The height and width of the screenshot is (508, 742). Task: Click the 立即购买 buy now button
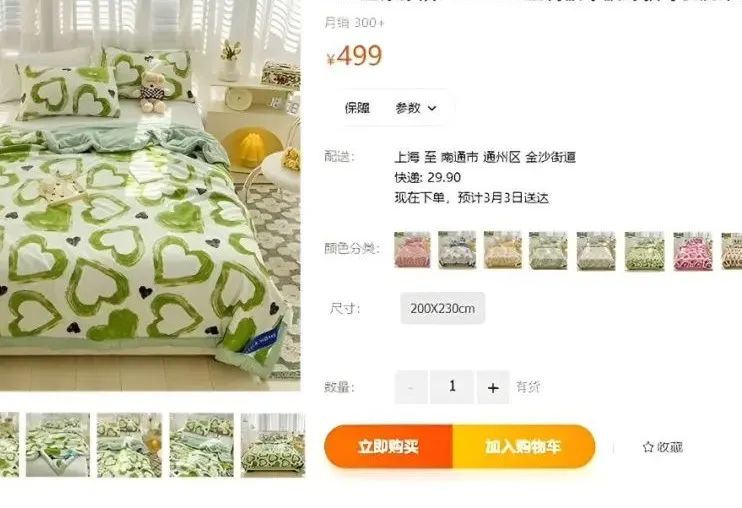pyautogui.click(x=388, y=446)
